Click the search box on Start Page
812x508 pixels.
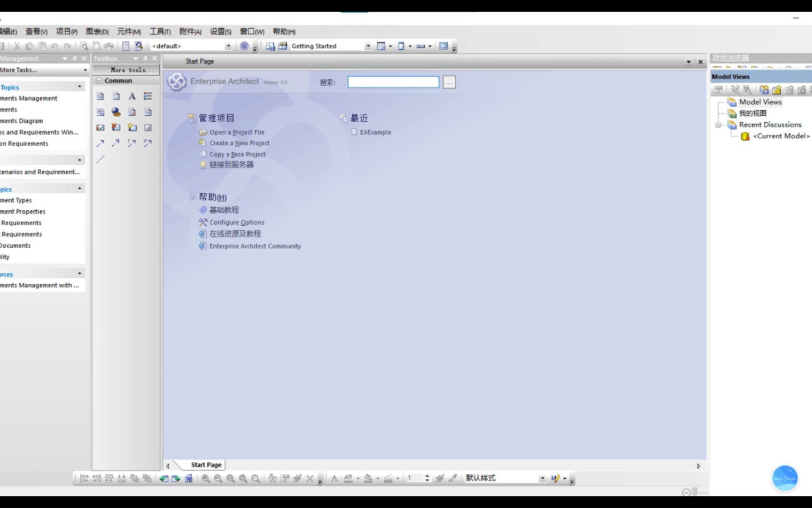393,82
